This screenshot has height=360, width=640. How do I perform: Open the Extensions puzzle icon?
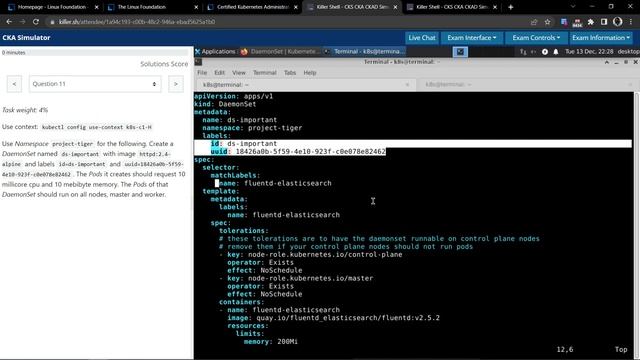pos(591,22)
